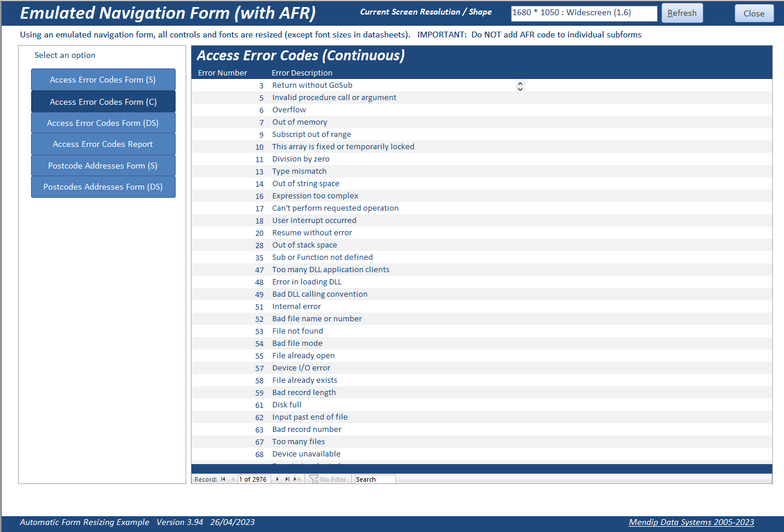Click 'Out of memory' description
The width and height of the screenshot is (784, 532).
[300, 122]
